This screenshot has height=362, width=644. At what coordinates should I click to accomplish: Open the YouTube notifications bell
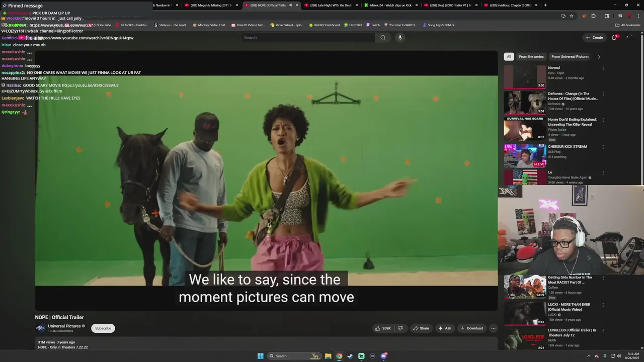(x=614, y=37)
